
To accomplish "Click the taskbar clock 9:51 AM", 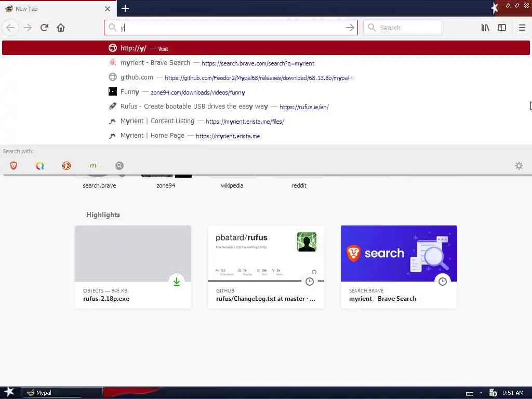I will pos(513,393).
